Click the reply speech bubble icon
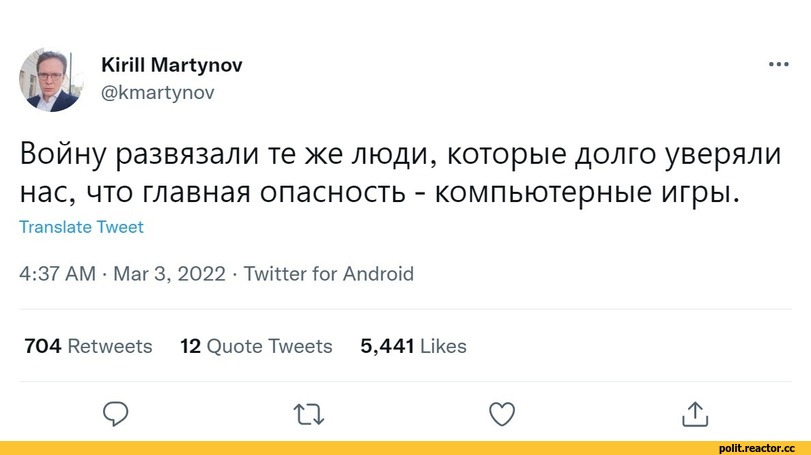Image resolution: width=811 pixels, height=455 pixels. [117, 412]
